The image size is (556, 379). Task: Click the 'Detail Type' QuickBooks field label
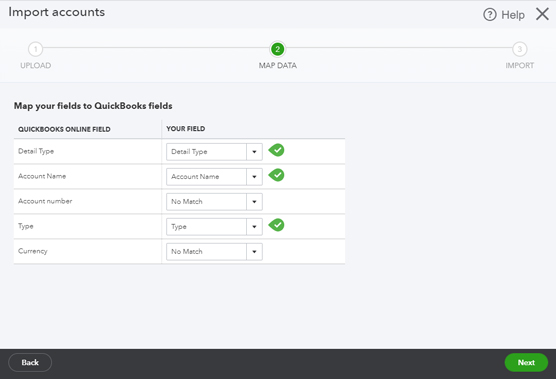(36, 151)
